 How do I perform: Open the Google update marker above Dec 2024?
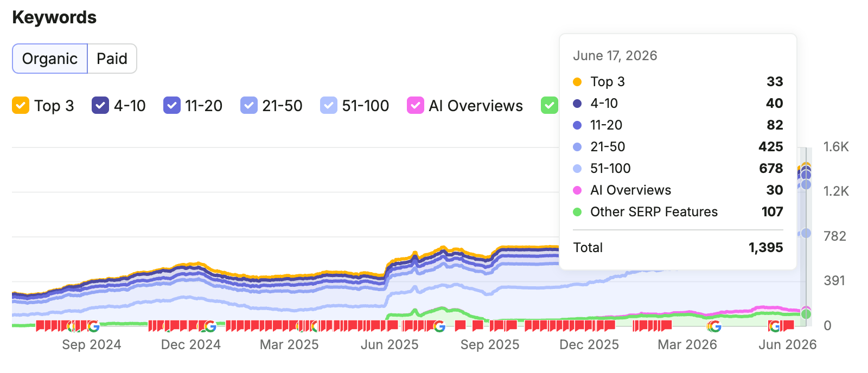point(210,326)
